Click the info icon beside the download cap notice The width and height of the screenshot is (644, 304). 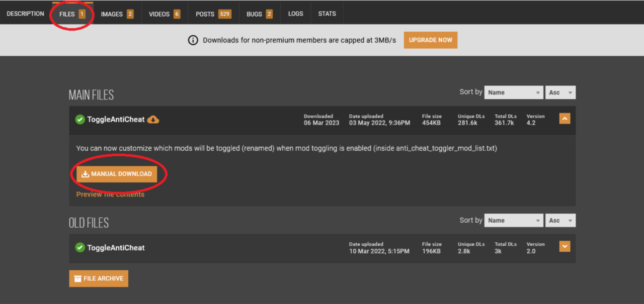tap(193, 40)
